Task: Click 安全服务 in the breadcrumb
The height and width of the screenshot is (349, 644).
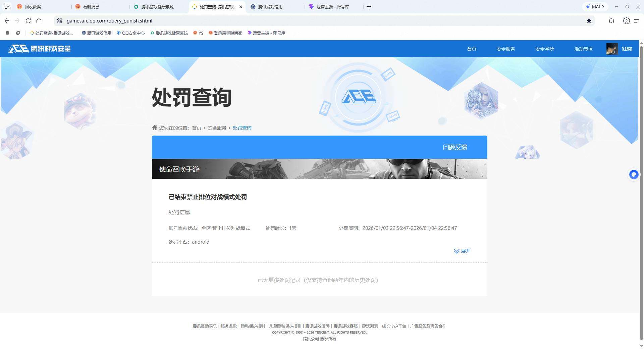Action: pyautogui.click(x=217, y=128)
